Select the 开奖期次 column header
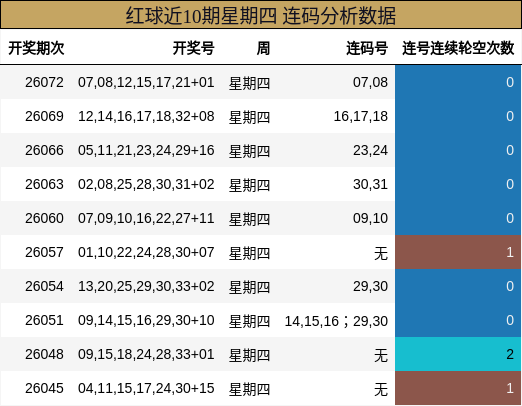This screenshot has width=522, height=406. click(36, 48)
